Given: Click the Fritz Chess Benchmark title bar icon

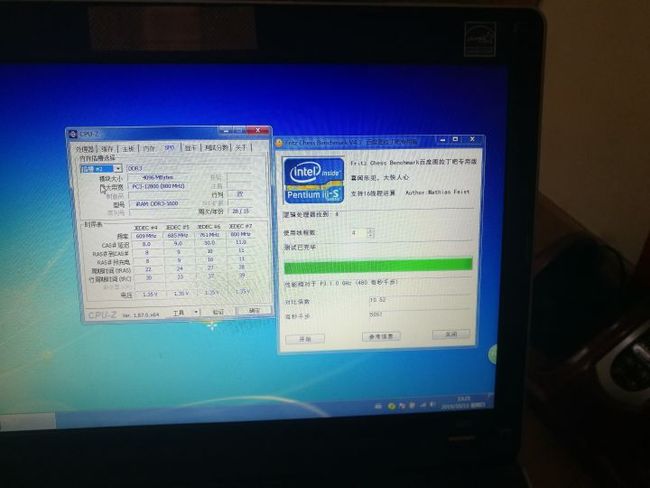Looking at the screenshot, I should (279, 143).
